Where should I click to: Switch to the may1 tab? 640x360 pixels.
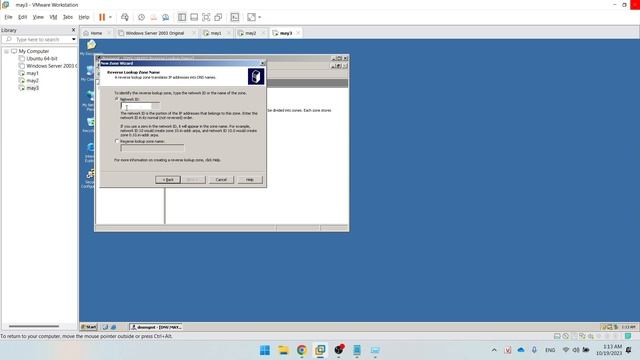tap(216, 33)
